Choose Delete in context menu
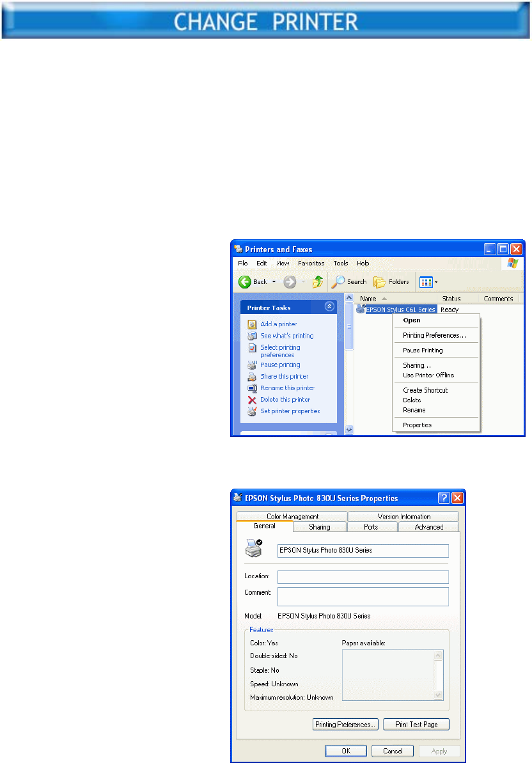Image resolution: width=532 pixels, height=763 pixels. click(436, 400)
